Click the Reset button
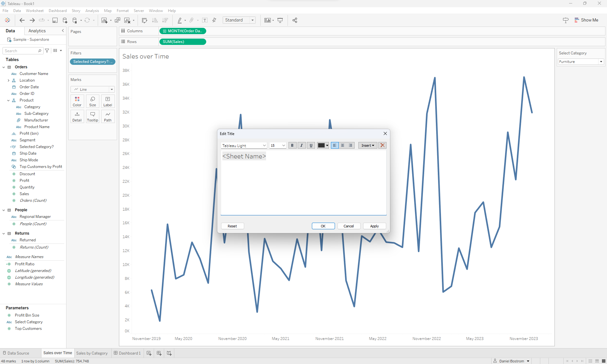 [x=232, y=226]
